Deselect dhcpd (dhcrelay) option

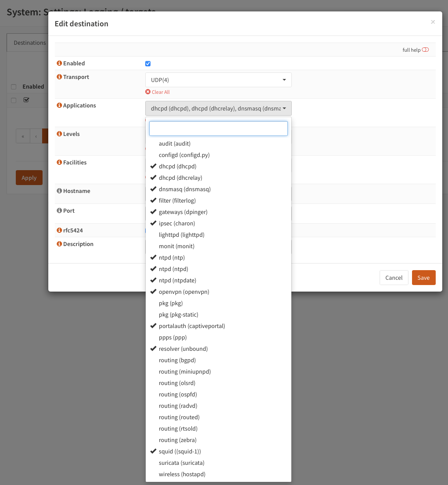[x=218, y=178]
